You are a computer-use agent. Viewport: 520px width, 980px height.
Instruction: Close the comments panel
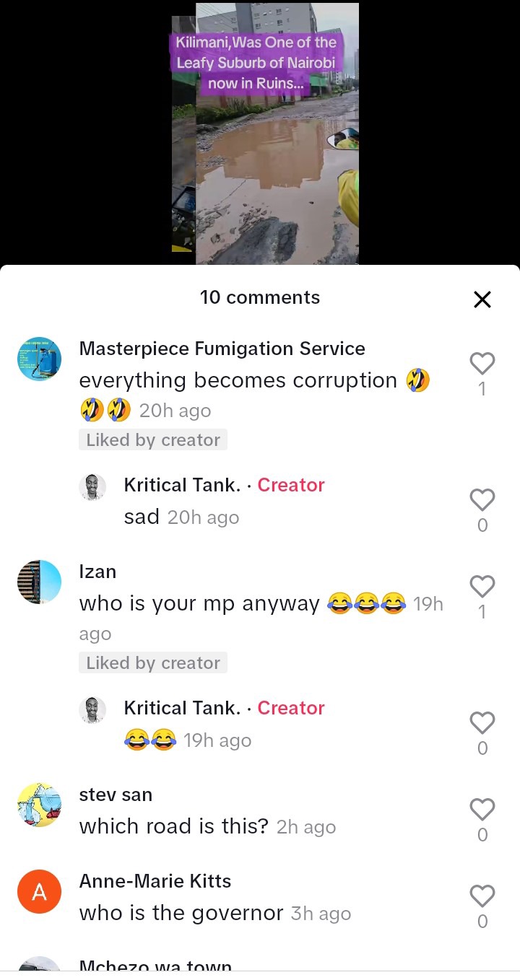pos(482,299)
